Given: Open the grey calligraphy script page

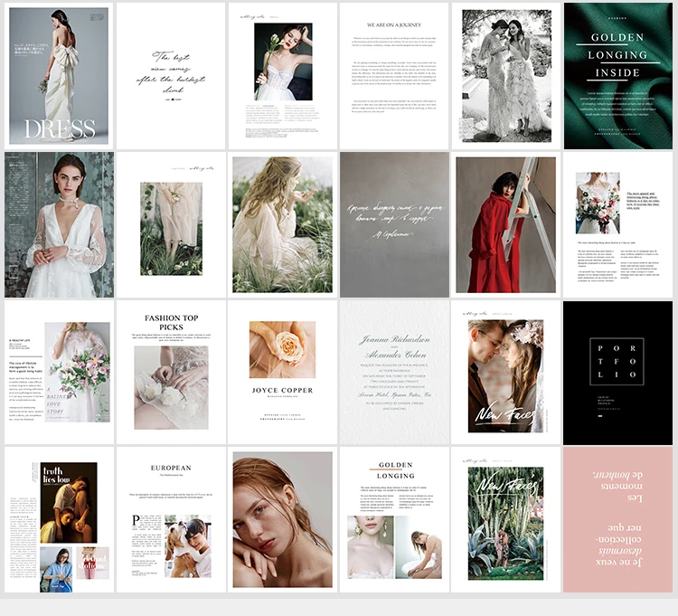Looking at the screenshot, I should click(394, 224).
